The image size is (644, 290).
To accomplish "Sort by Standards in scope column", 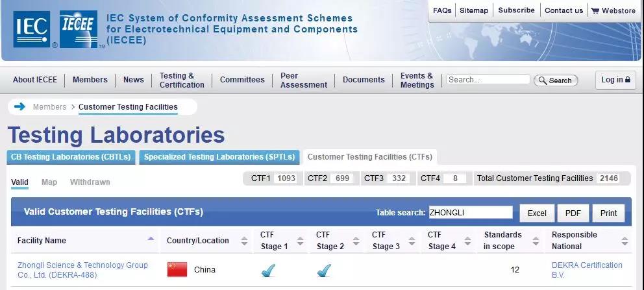I will point(536,241).
